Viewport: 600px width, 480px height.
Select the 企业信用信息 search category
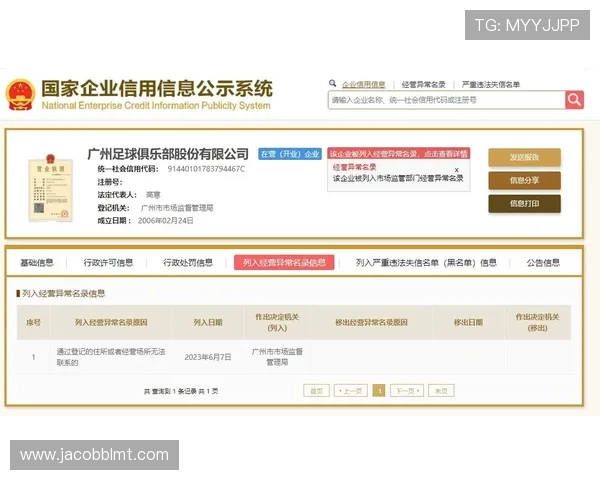click(364, 85)
